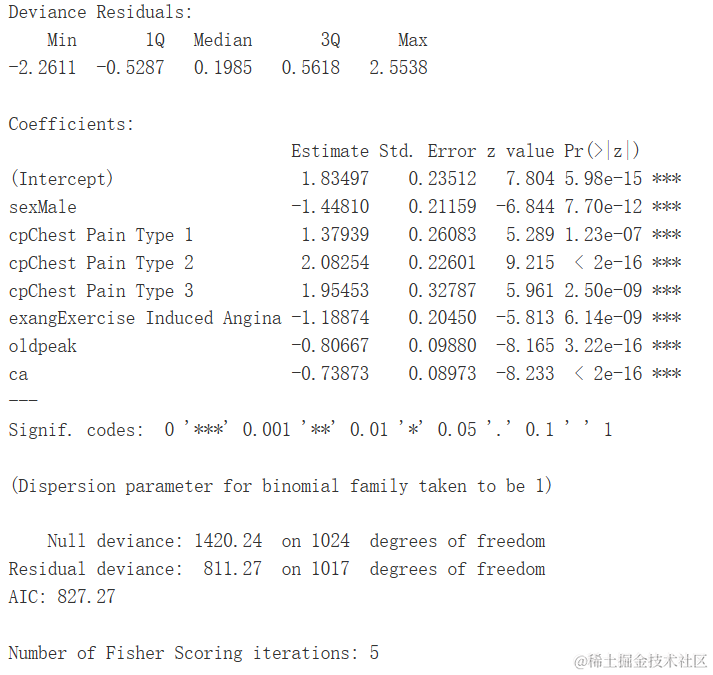This screenshot has width=713, height=675.
Task: Select the (Intercept) row label
Action: click(x=61, y=179)
